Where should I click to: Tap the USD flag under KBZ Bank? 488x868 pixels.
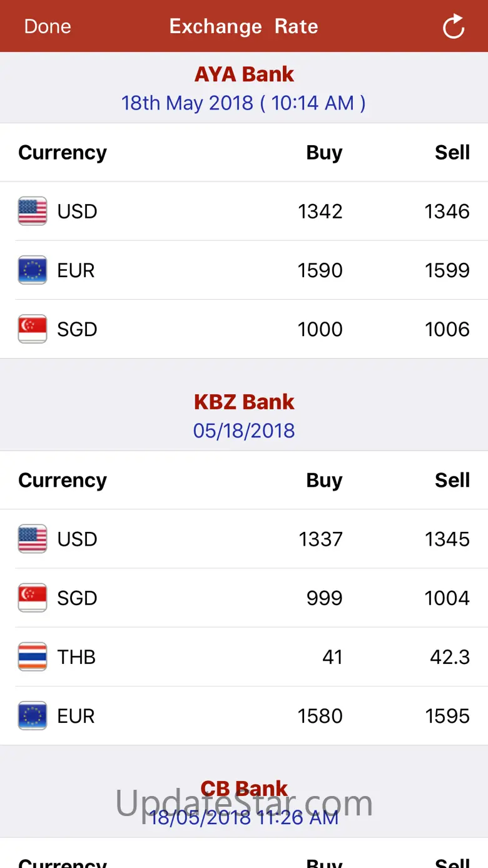[x=33, y=539]
